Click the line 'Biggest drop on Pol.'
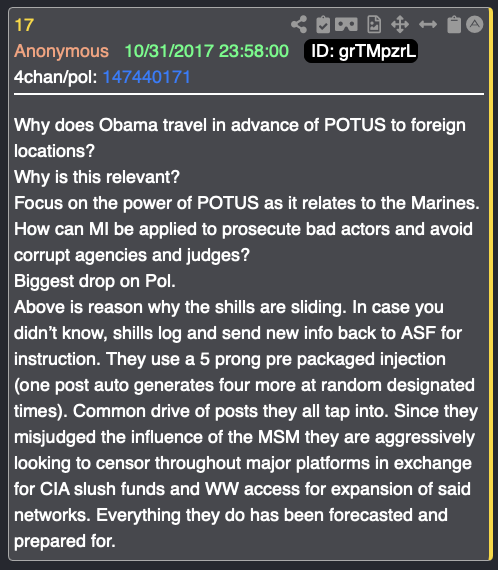Viewport: 498px width, 570px height. pos(95,281)
